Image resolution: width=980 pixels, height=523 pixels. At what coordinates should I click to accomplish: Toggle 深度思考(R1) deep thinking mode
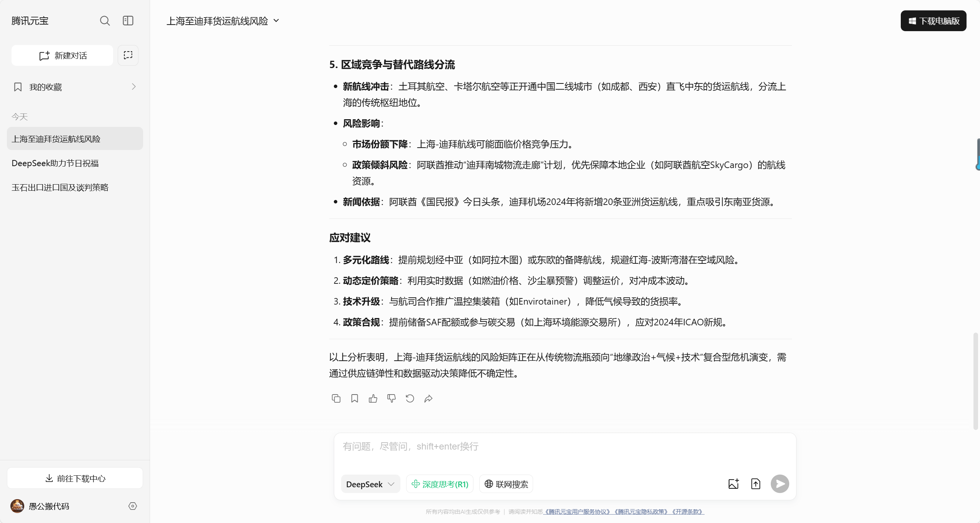tap(440, 484)
